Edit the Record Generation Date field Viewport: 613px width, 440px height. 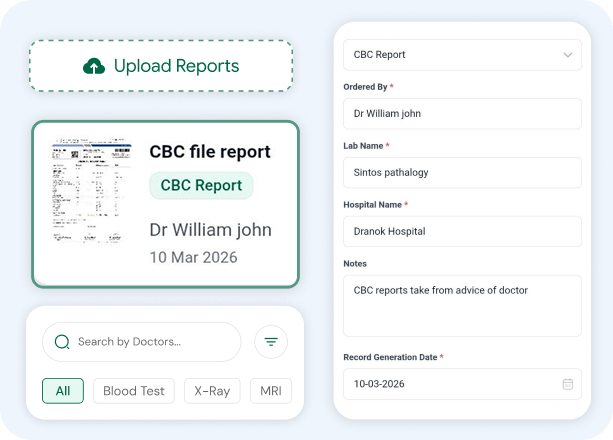tap(462, 384)
